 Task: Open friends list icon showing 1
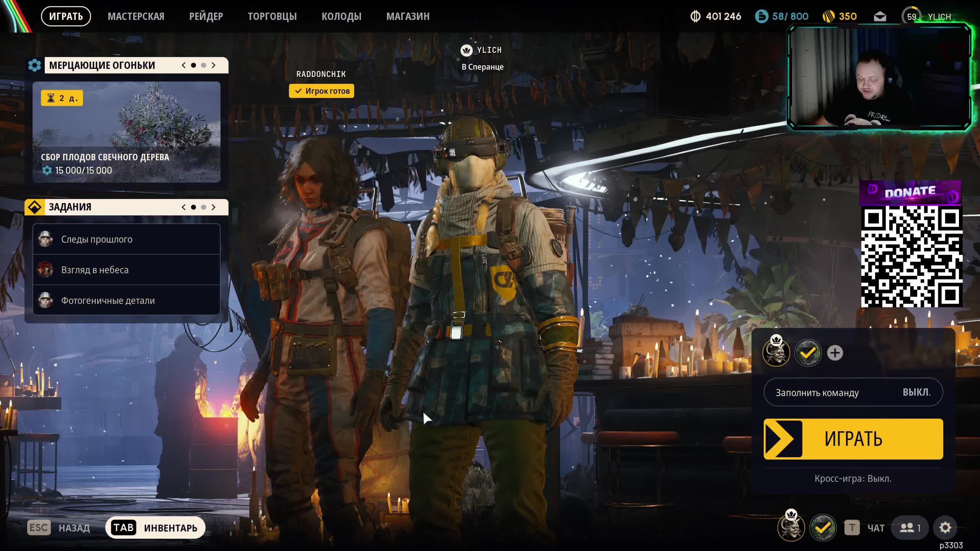click(910, 528)
